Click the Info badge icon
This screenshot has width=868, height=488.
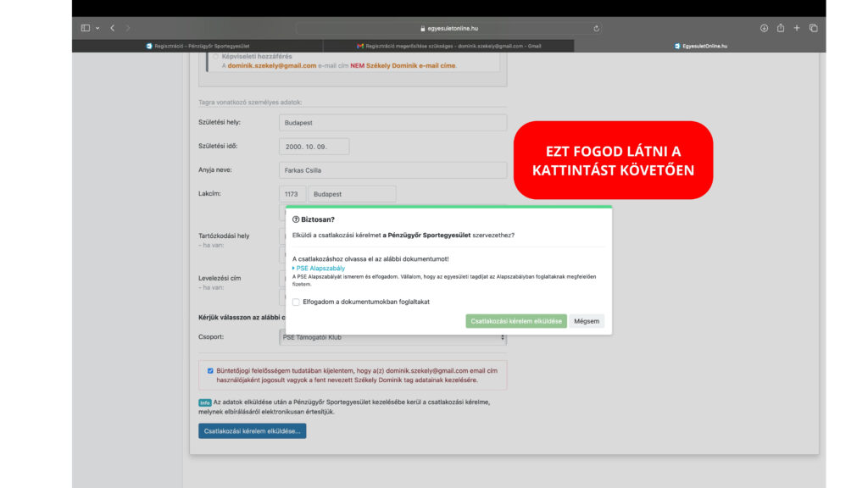[205, 402]
